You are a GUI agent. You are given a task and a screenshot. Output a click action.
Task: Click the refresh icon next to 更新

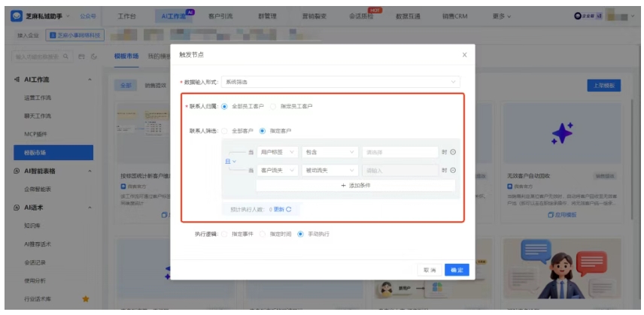[x=289, y=209]
